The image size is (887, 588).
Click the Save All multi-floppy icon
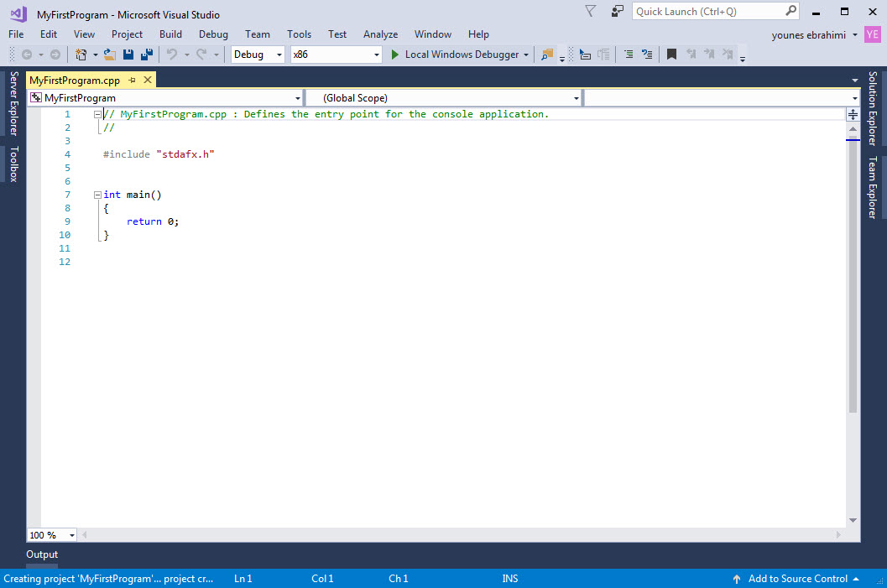point(147,55)
